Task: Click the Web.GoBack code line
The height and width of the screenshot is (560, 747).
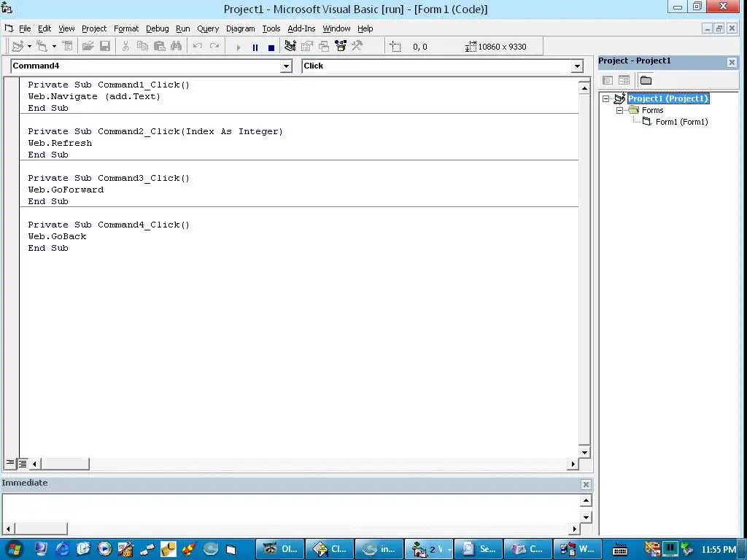Action: (x=57, y=236)
